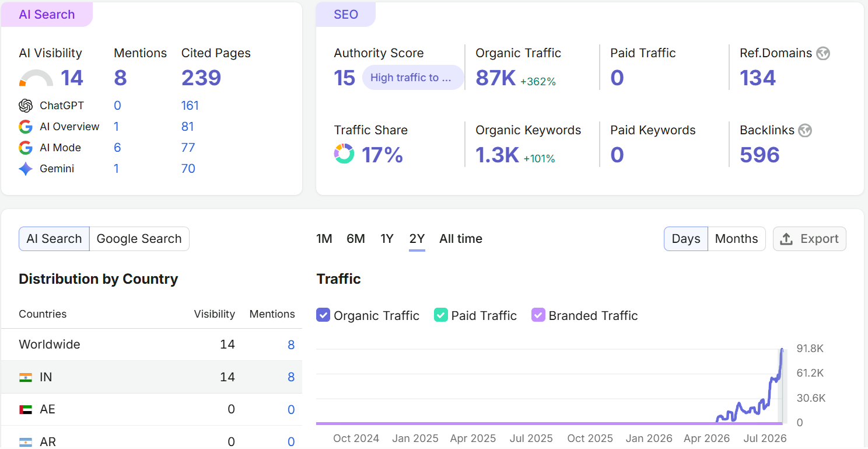This screenshot has height=449, width=868.
Task: Select the 1Y time range
Action: click(x=387, y=239)
